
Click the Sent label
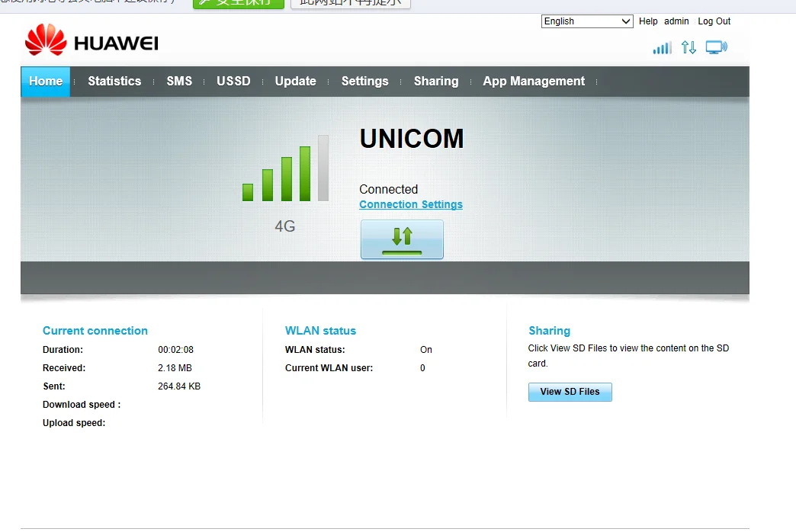pyautogui.click(x=54, y=386)
